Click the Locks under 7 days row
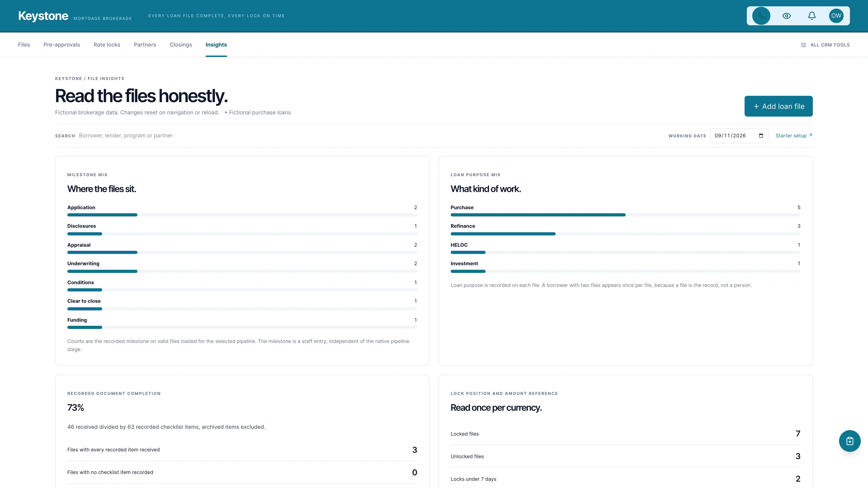The height and width of the screenshot is (488, 868). tap(625, 479)
